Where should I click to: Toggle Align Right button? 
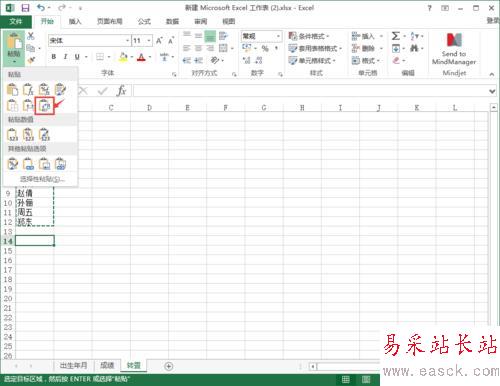[x=210, y=48]
